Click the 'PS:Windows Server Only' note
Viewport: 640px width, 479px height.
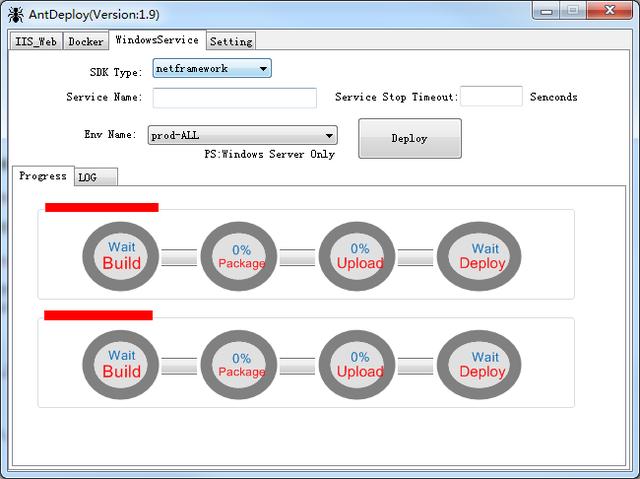point(269,154)
